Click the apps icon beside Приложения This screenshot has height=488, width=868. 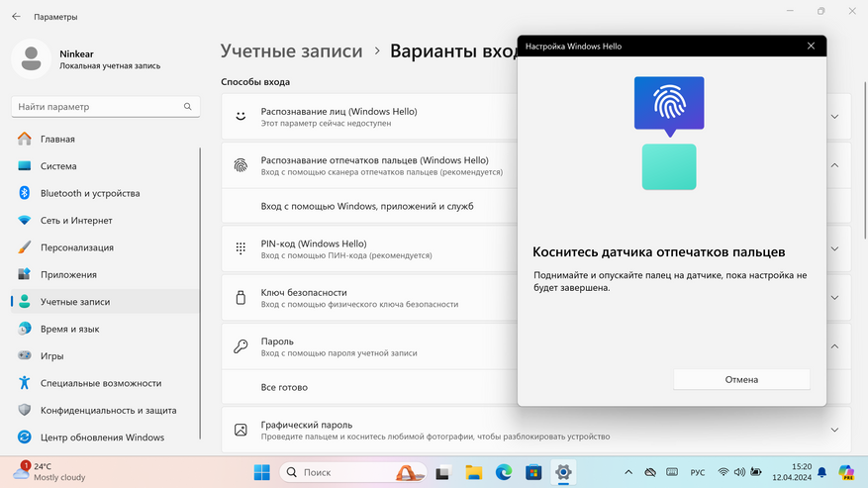click(25, 274)
